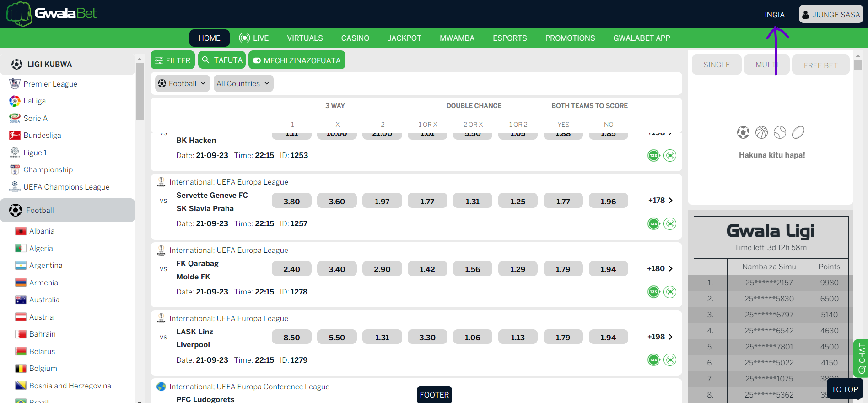Viewport: 868px width, 403px height.
Task: Bet Liverpool away win 1.31
Action: [382, 337]
